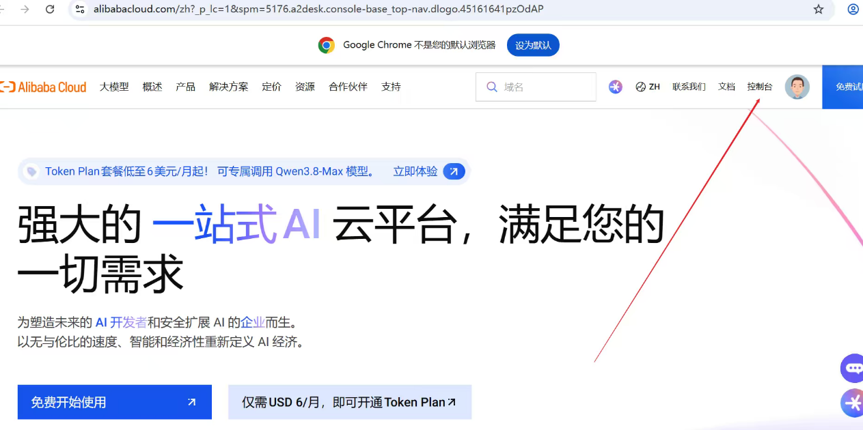Click the AI 开发者 highlighted text
The image size is (863, 430).
(121, 322)
